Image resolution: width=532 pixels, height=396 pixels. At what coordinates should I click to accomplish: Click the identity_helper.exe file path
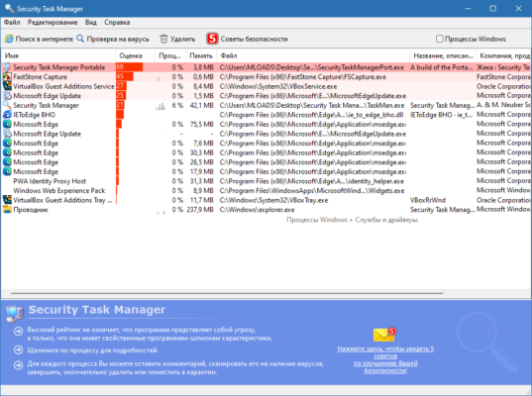point(312,181)
